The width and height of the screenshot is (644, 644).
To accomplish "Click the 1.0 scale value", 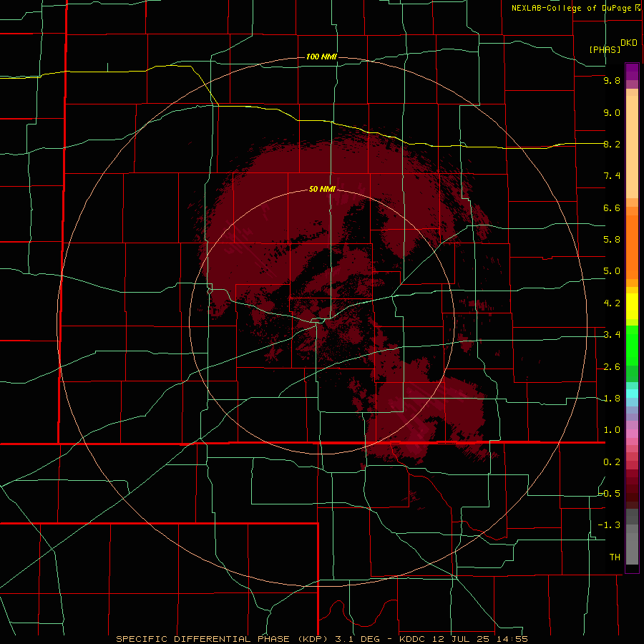I will 612,430.
